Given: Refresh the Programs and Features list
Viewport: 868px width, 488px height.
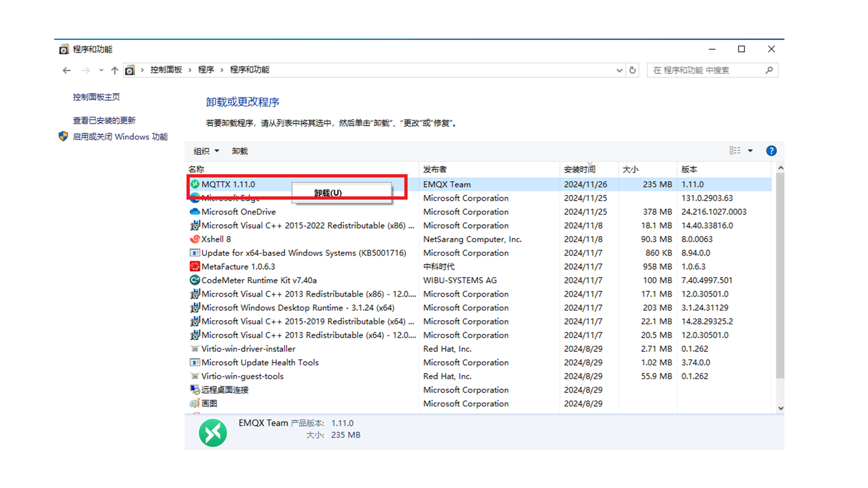Looking at the screenshot, I should click(x=632, y=70).
